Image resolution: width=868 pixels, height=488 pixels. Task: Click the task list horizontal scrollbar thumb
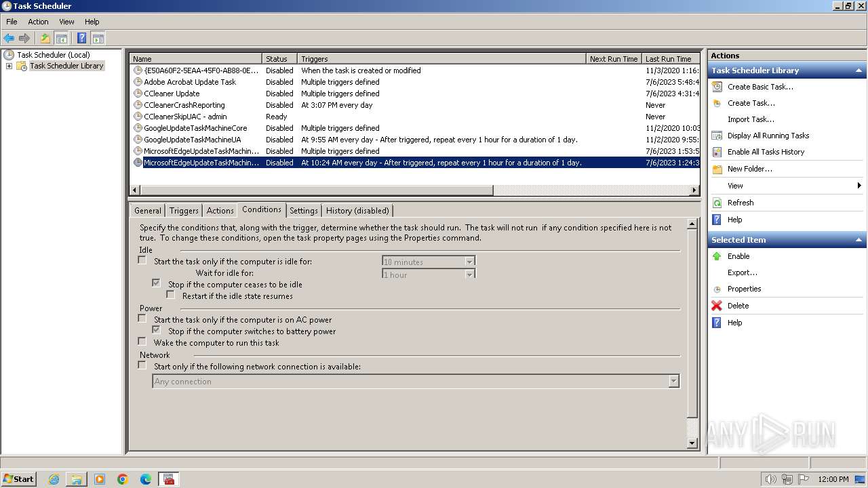[x=317, y=190]
